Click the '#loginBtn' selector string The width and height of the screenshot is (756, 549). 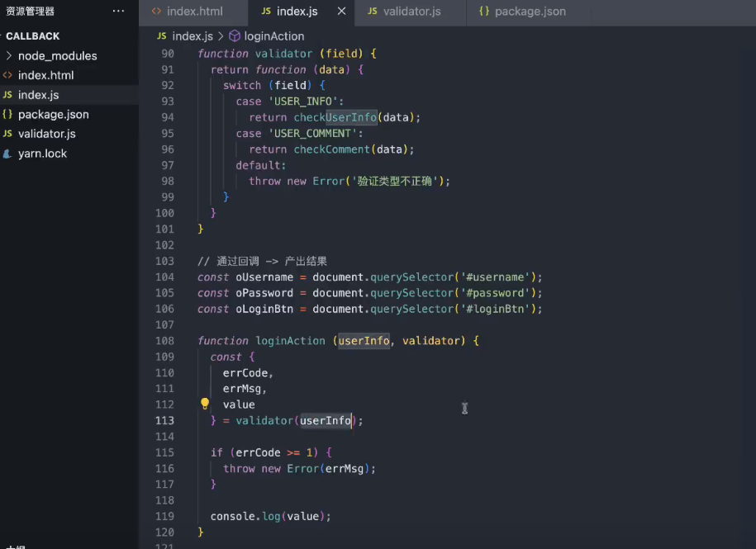pyautogui.click(x=495, y=309)
